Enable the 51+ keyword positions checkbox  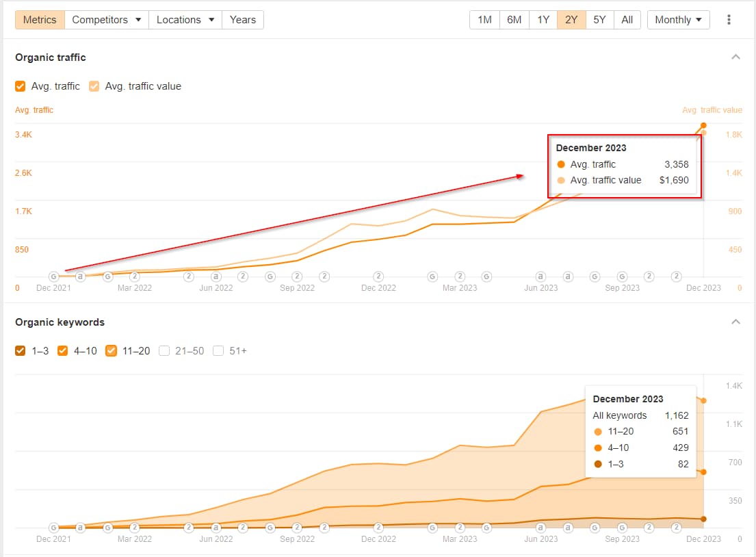[x=218, y=350]
